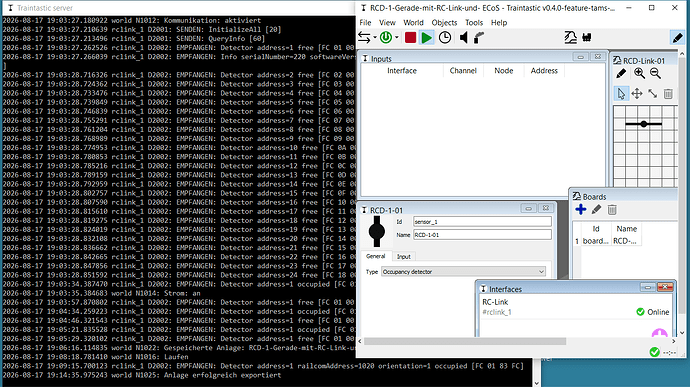Click the pink add interface plus button
This screenshot has width=690, height=387.
(x=659, y=333)
